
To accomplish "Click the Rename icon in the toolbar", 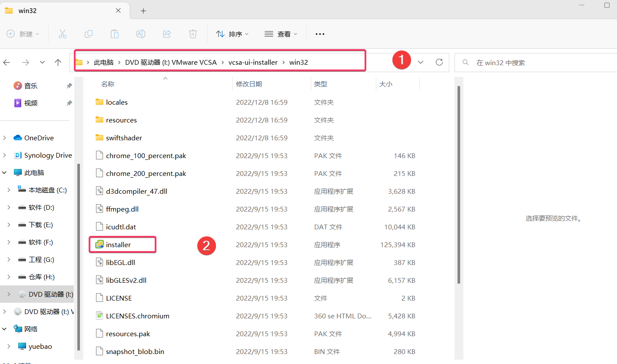I will pyautogui.click(x=140, y=33).
